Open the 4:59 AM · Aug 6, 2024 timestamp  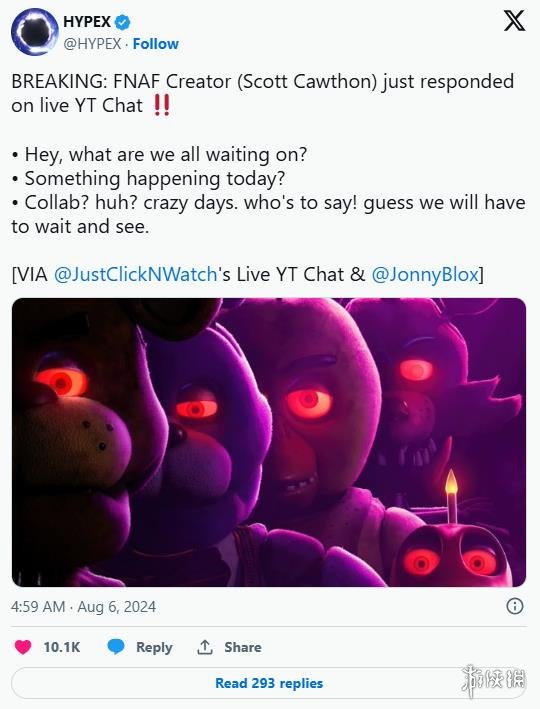(84, 606)
